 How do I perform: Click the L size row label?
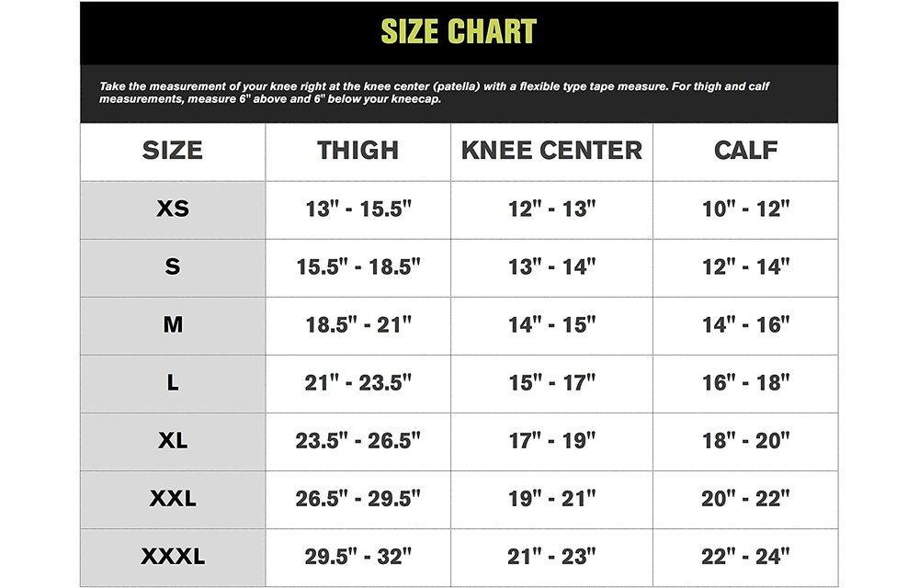[173, 382]
